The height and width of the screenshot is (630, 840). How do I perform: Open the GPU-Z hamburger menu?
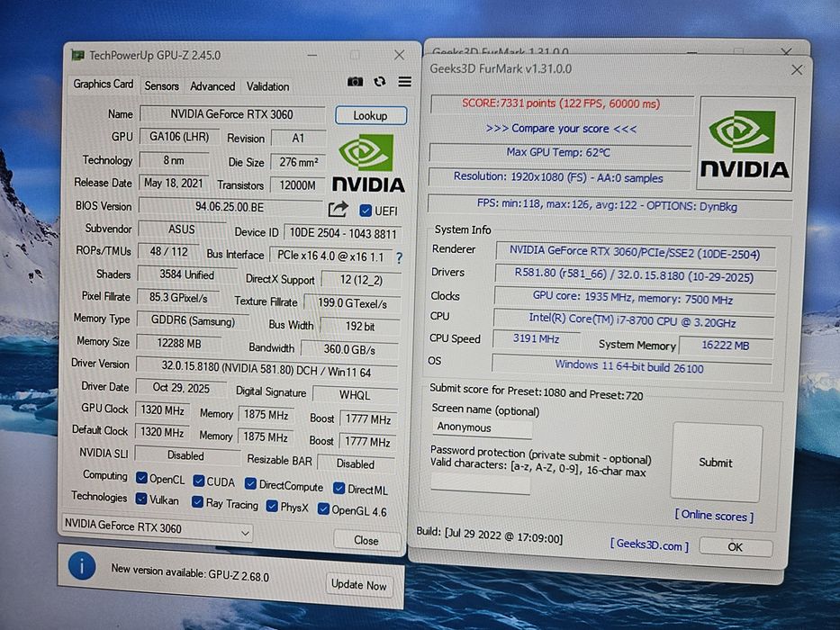(405, 81)
